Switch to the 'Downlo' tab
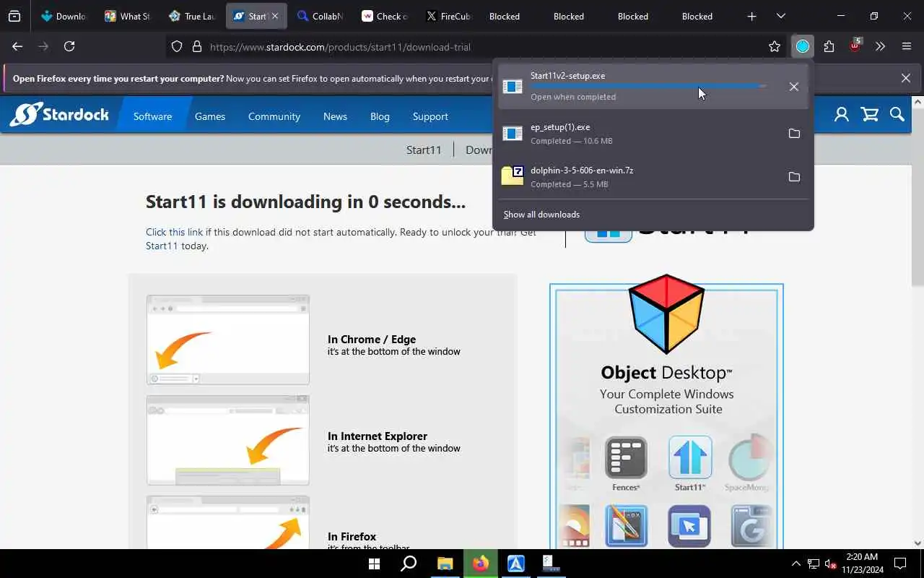The image size is (924, 578). pyautogui.click(x=64, y=16)
